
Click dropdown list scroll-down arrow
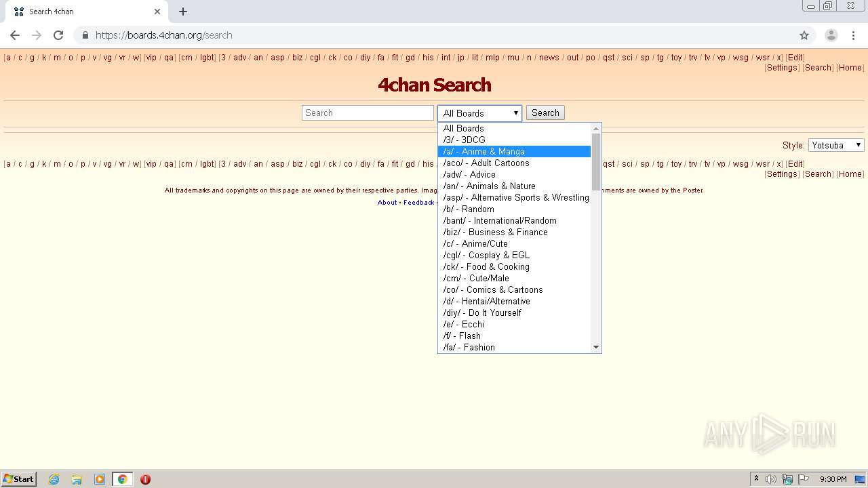(x=596, y=347)
